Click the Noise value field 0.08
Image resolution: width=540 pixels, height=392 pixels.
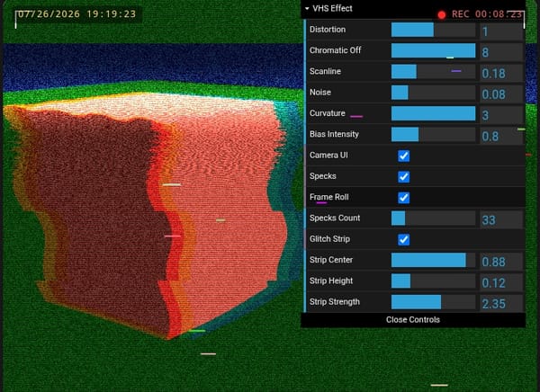(x=501, y=94)
